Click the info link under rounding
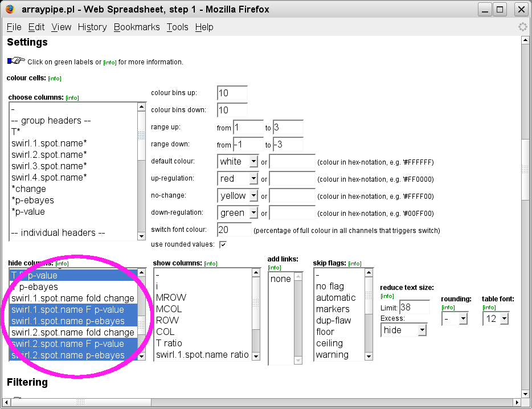The image size is (532, 409). click(x=448, y=308)
